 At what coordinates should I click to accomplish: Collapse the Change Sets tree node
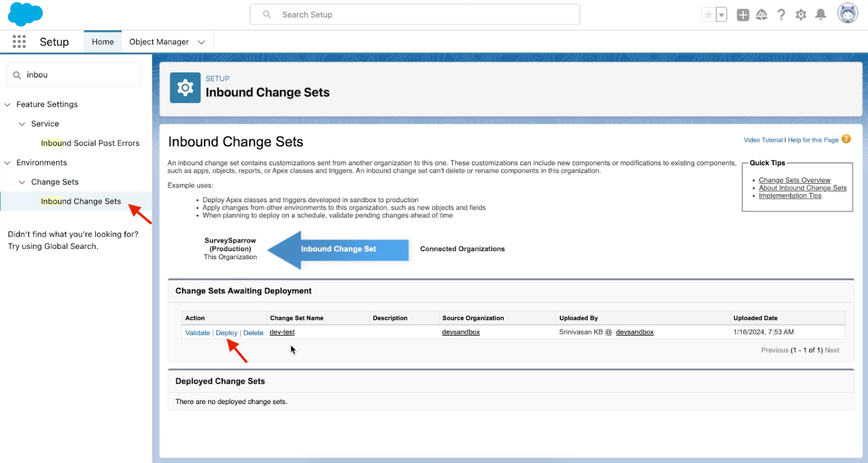pos(22,182)
